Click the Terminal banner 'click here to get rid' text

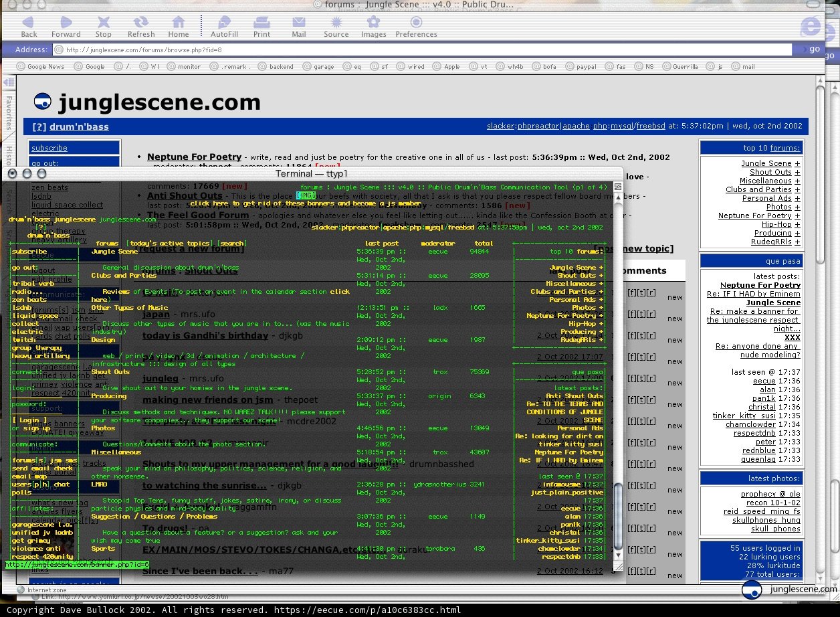pos(305,203)
